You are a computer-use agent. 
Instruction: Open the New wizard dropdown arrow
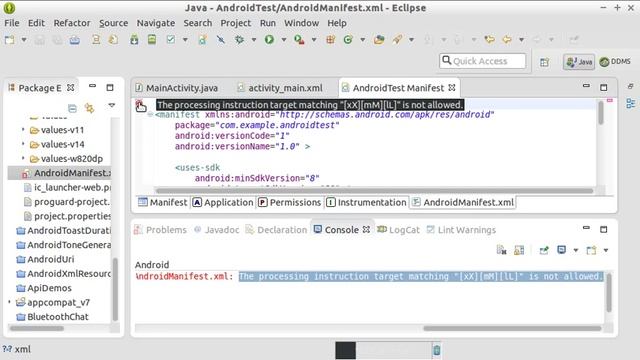point(24,40)
